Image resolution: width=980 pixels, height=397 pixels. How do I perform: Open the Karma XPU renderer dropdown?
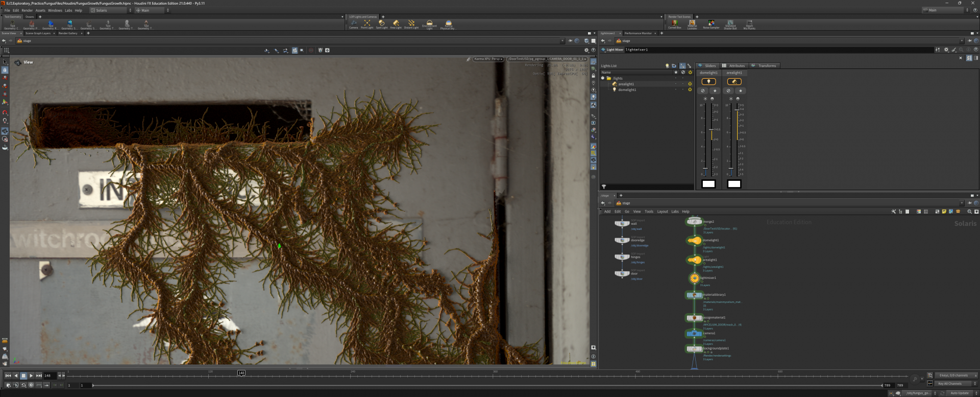488,59
